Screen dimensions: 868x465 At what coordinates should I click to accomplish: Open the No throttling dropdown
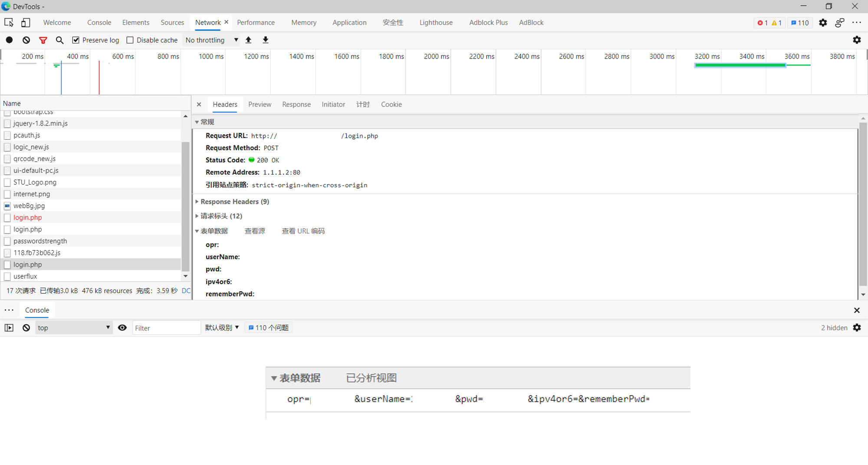(211, 40)
